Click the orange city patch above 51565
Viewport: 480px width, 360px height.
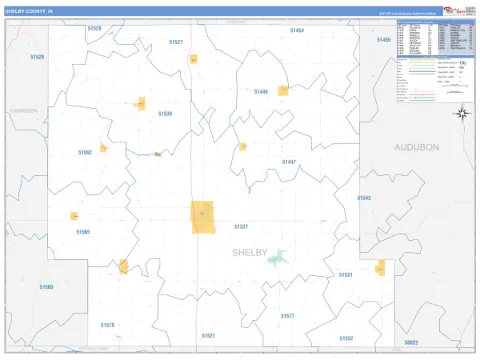[x=74, y=216]
